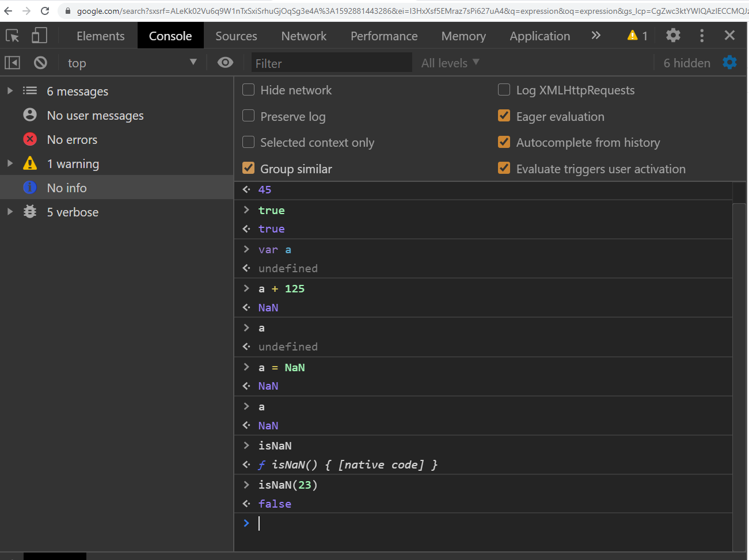Click the site lock icon
749x560 pixels.
coord(68,11)
